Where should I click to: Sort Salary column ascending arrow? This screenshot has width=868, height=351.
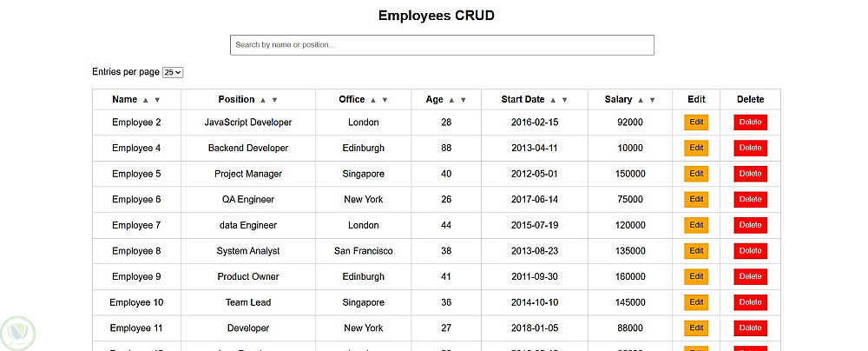(641, 100)
